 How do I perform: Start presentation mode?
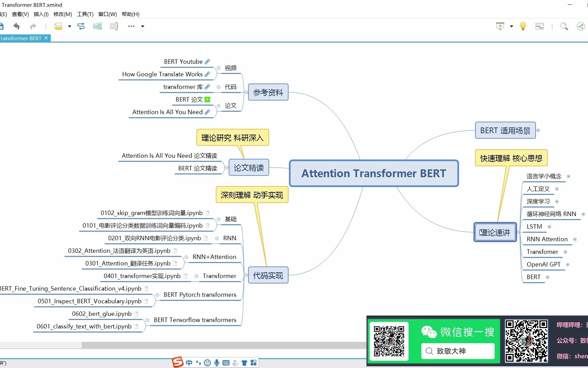pyautogui.click(x=500, y=26)
